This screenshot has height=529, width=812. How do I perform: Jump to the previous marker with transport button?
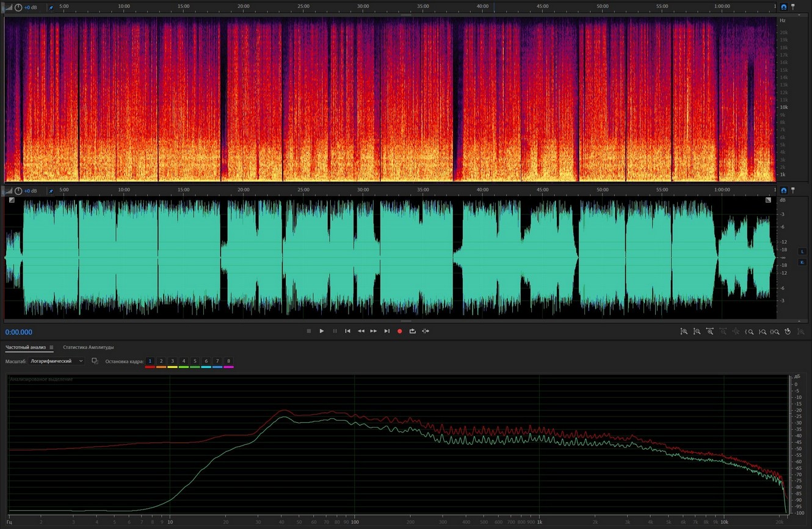click(348, 331)
